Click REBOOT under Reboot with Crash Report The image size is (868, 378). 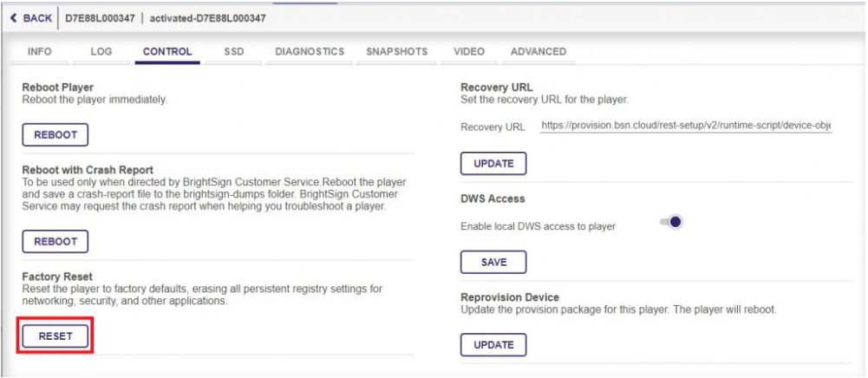(55, 241)
